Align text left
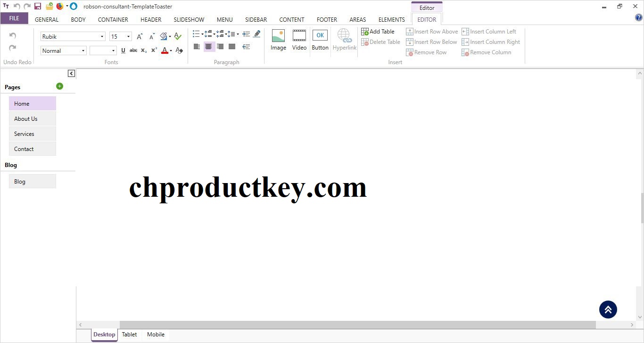This screenshot has height=343, width=644. tap(197, 47)
